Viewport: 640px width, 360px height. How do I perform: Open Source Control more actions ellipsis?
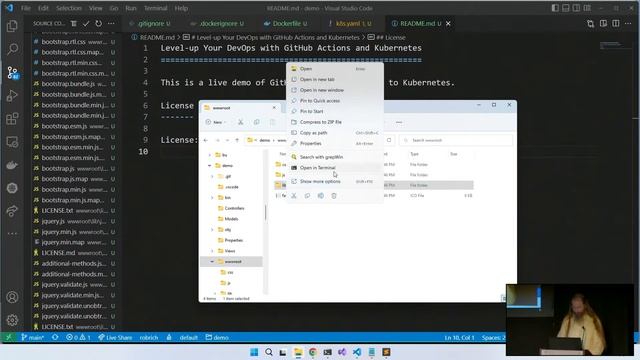[x=111, y=24]
